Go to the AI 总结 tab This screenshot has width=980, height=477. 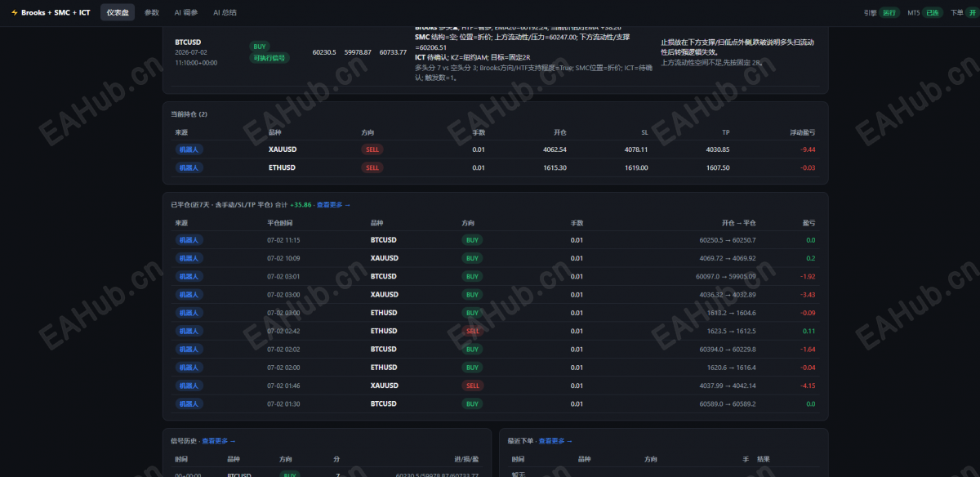click(225, 13)
